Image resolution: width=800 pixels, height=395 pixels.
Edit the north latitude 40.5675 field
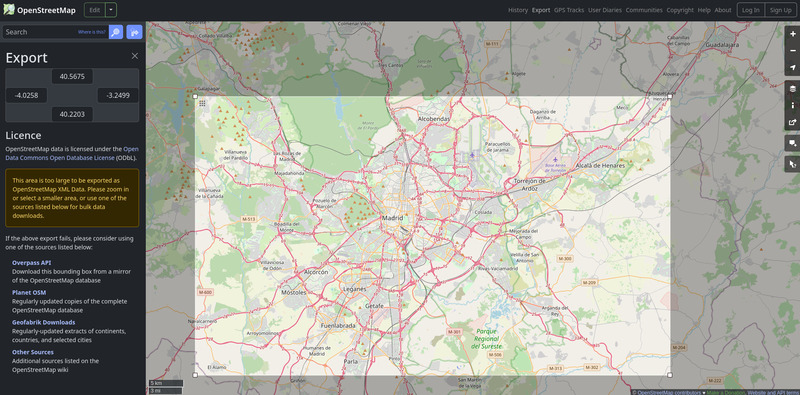coord(72,77)
